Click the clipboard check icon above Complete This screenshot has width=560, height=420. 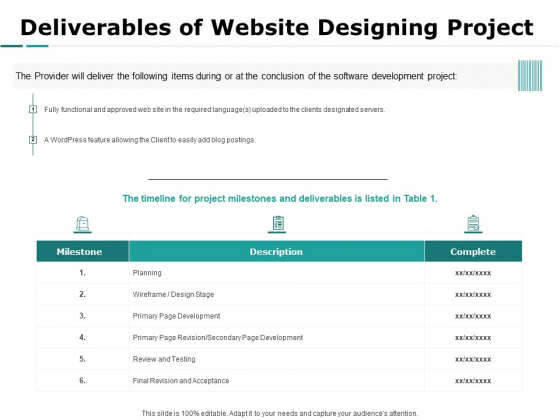coord(473,223)
